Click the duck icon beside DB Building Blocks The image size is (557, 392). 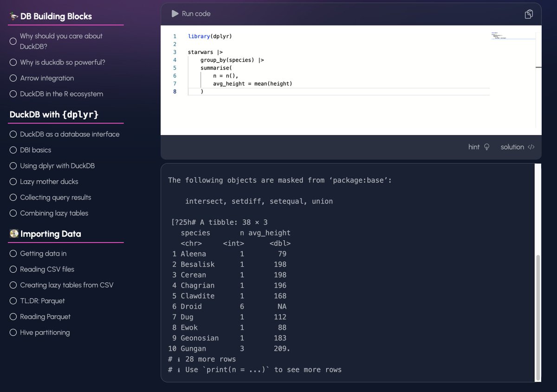coord(13,15)
